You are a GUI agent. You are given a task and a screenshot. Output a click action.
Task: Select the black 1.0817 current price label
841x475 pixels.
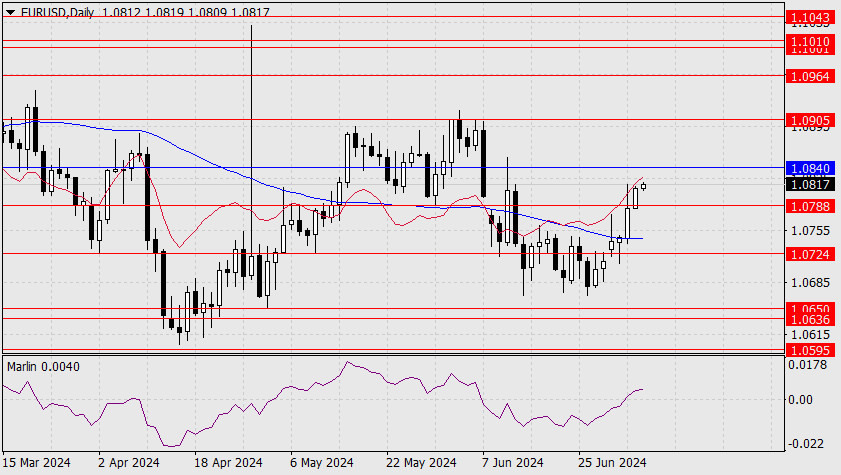[810, 184]
